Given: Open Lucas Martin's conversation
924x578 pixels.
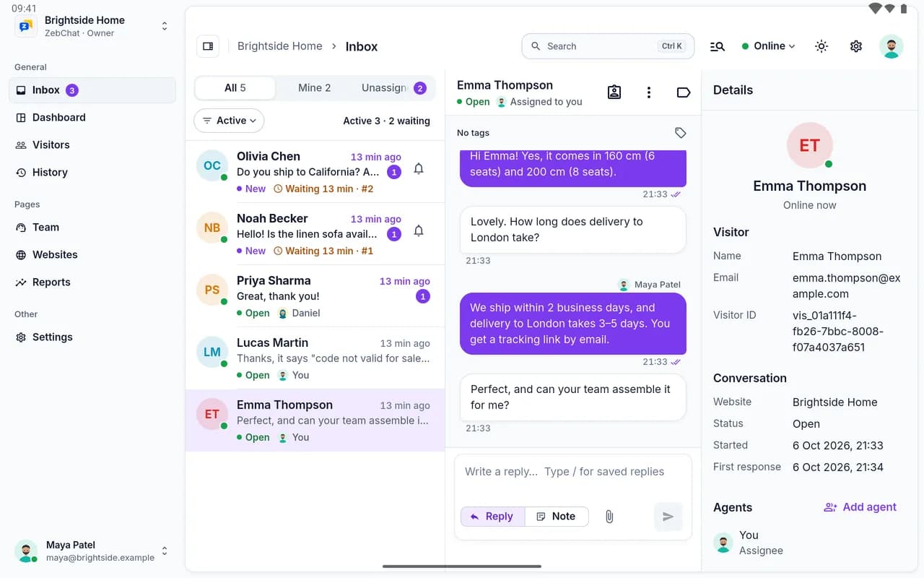Looking at the screenshot, I should click(x=315, y=358).
